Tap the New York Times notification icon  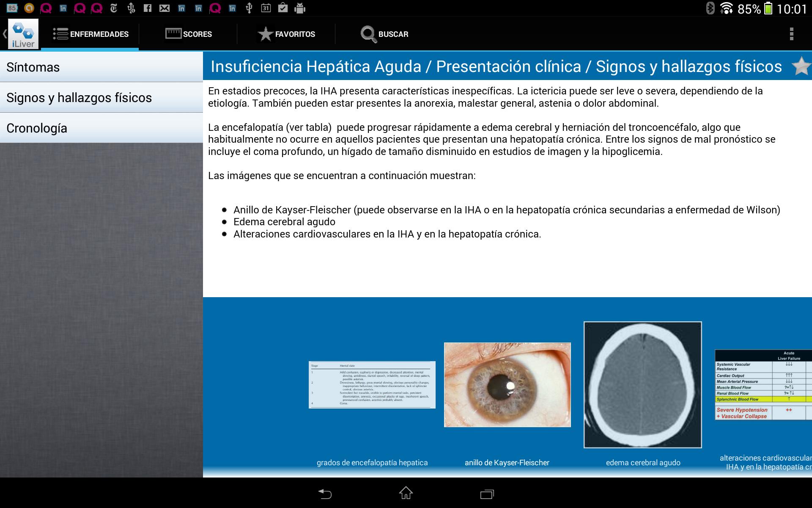pyautogui.click(x=114, y=8)
